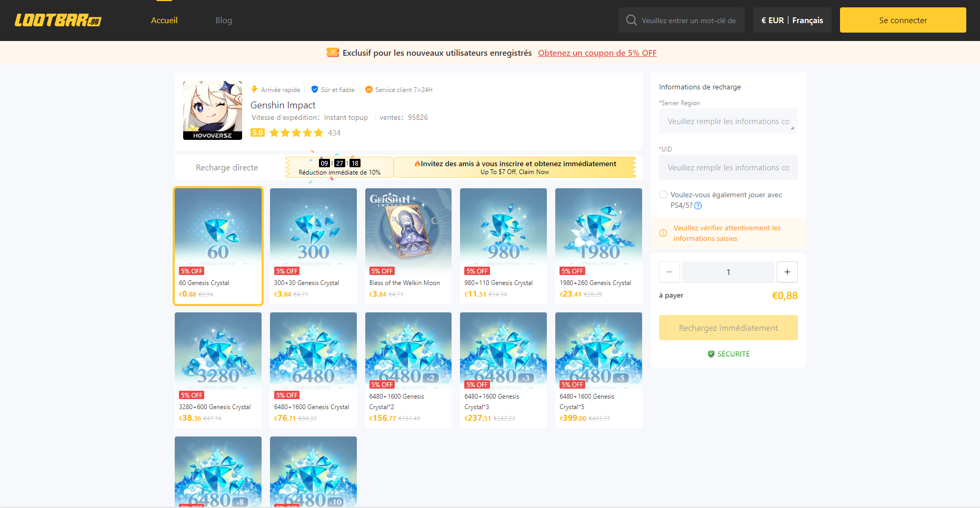Select the 6480 x8 crystal product
980x508 pixels.
[218, 472]
